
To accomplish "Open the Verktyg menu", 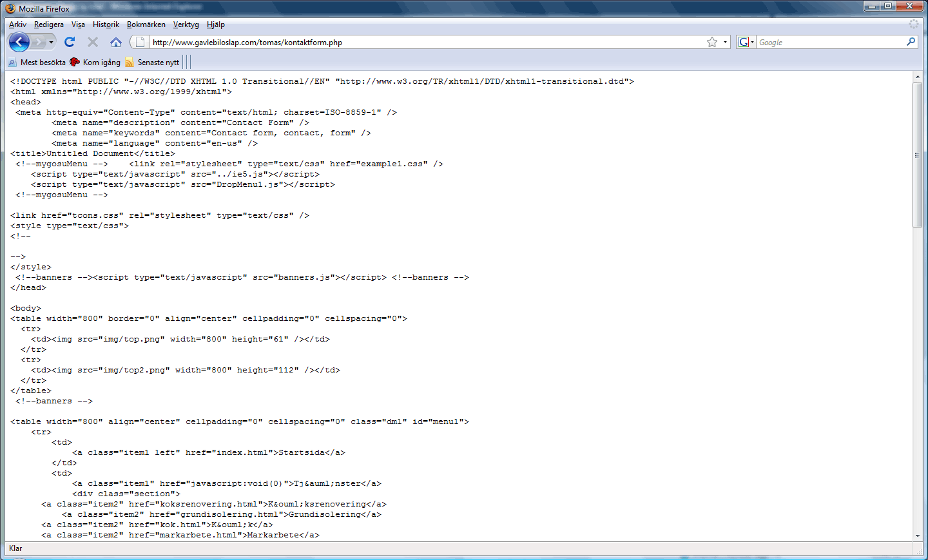I will (x=186, y=24).
